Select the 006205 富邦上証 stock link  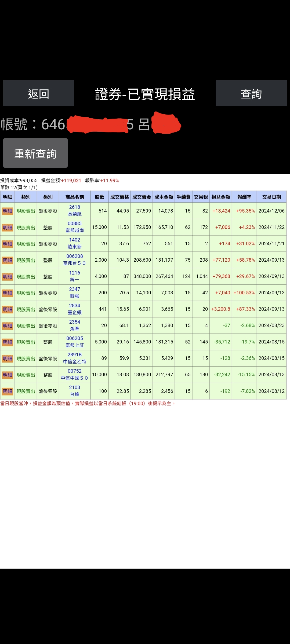point(75,342)
